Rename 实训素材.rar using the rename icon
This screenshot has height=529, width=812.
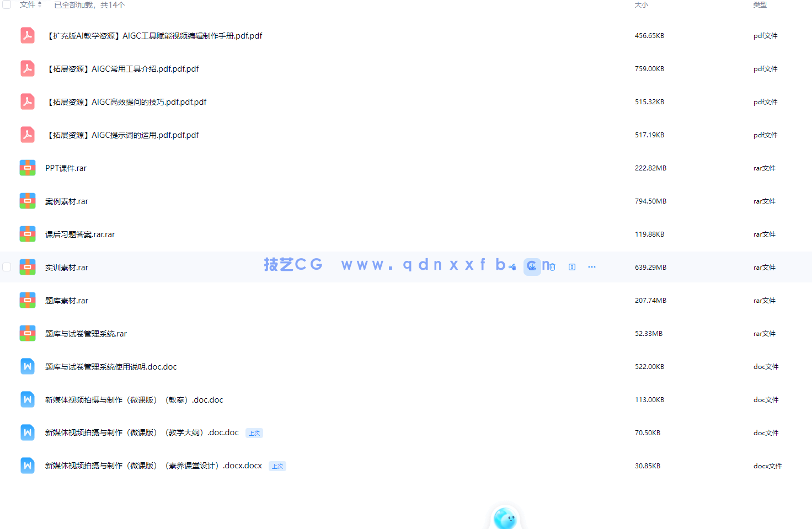point(572,266)
